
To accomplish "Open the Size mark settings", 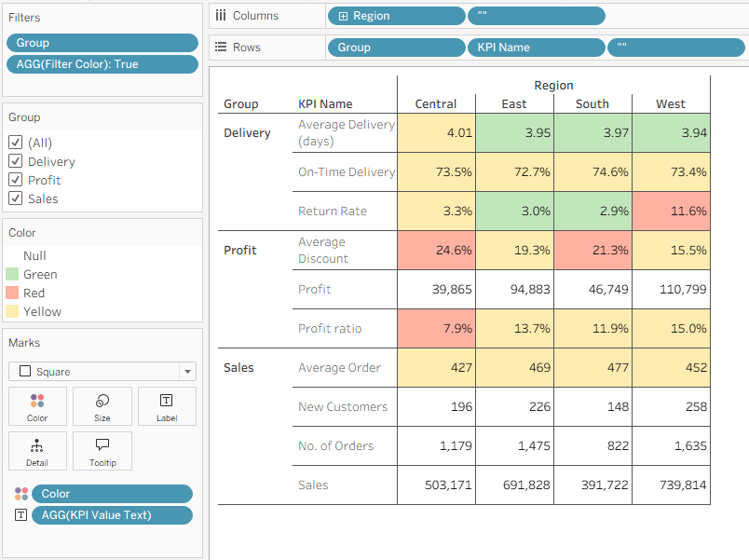I will click(102, 406).
